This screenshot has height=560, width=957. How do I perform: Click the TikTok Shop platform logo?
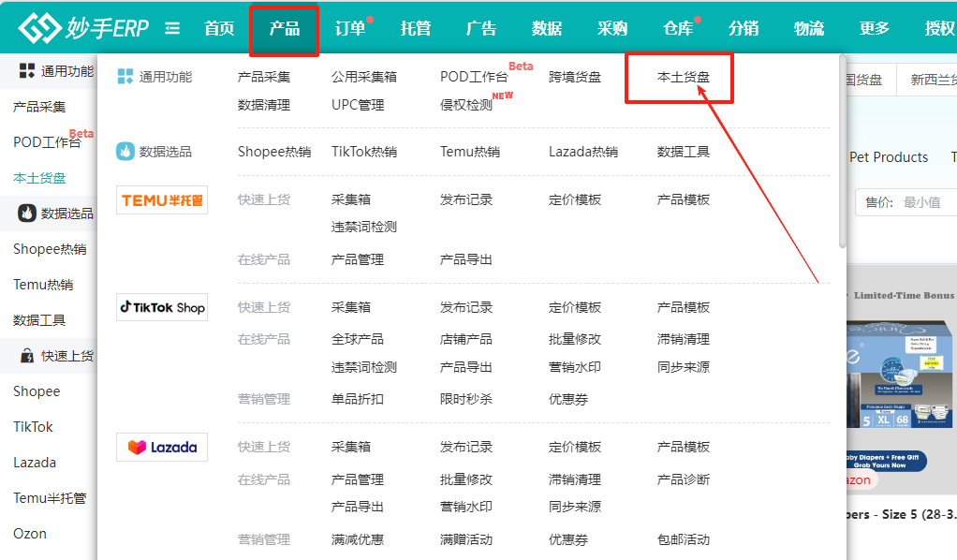(162, 307)
